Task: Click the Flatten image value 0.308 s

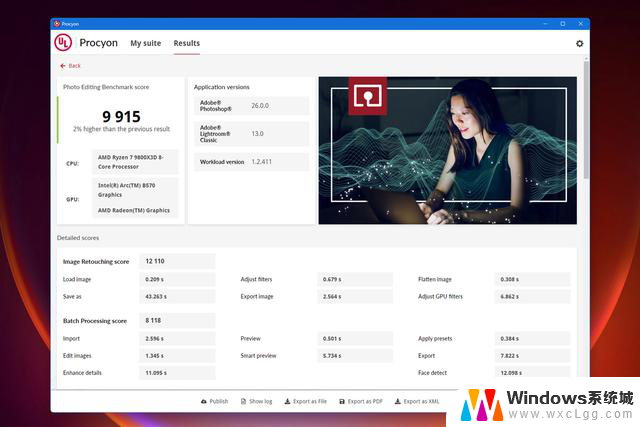Action: (532, 280)
